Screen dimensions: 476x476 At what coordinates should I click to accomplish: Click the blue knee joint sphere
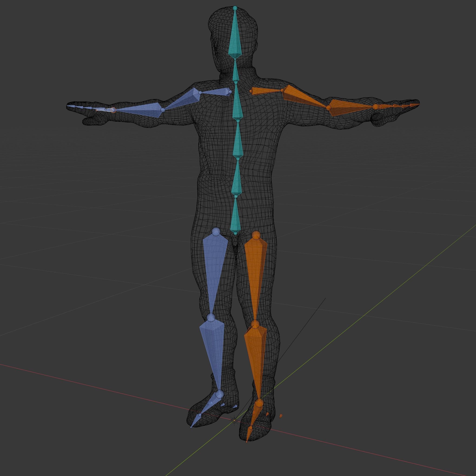tap(211, 318)
